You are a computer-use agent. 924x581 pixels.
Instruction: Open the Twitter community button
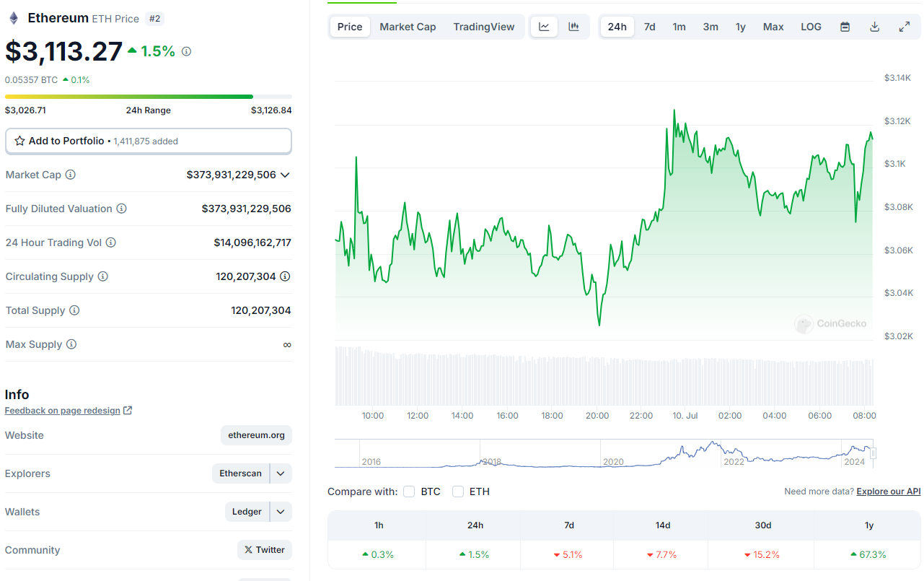point(265,550)
